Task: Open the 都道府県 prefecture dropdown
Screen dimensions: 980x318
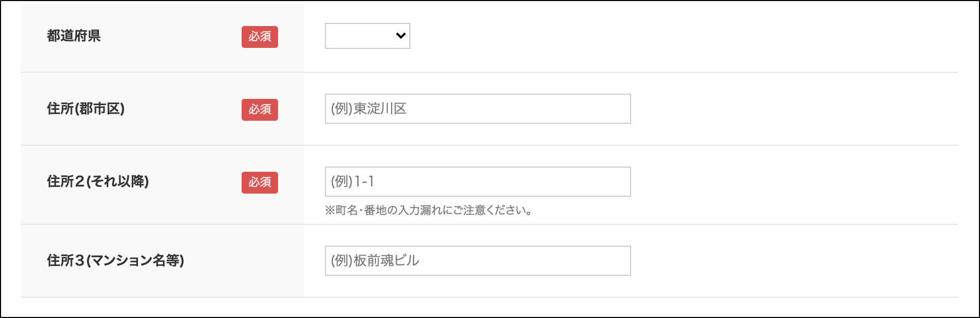Action: tap(367, 36)
